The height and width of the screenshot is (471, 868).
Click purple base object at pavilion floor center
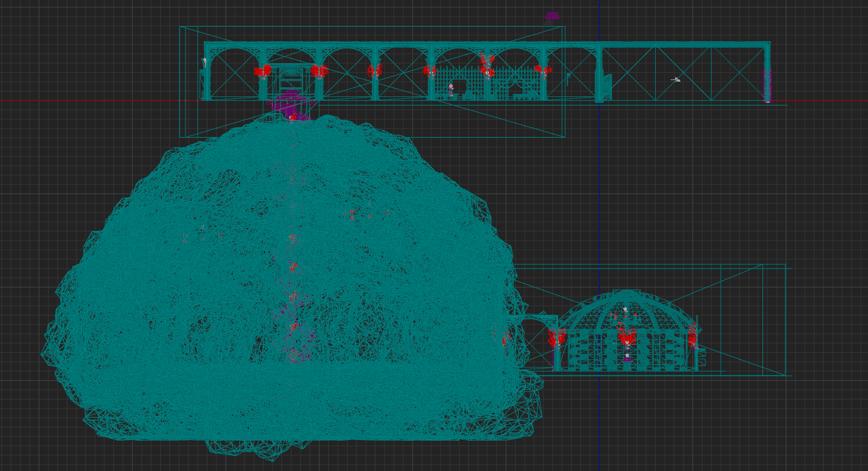627,359
